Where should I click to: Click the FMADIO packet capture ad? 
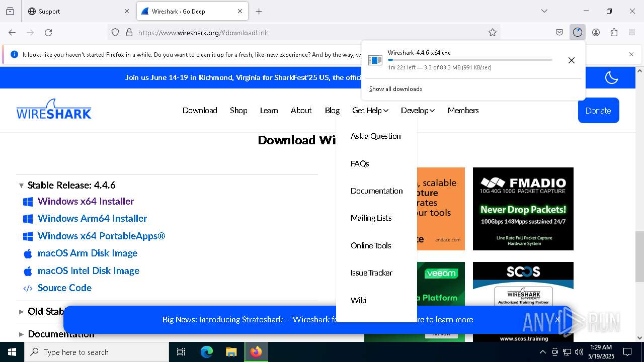pos(523,209)
